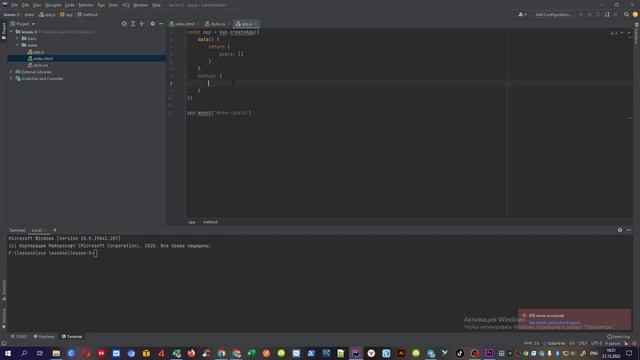Switch to the index.html editor tab

pyautogui.click(x=182, y=24)
